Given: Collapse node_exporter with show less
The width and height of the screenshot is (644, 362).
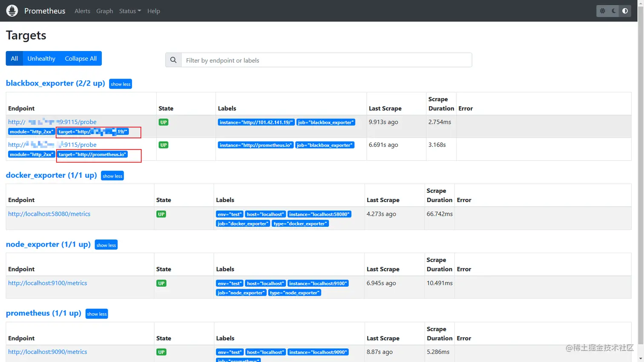Looking at the screenshot, I should 106,245.
